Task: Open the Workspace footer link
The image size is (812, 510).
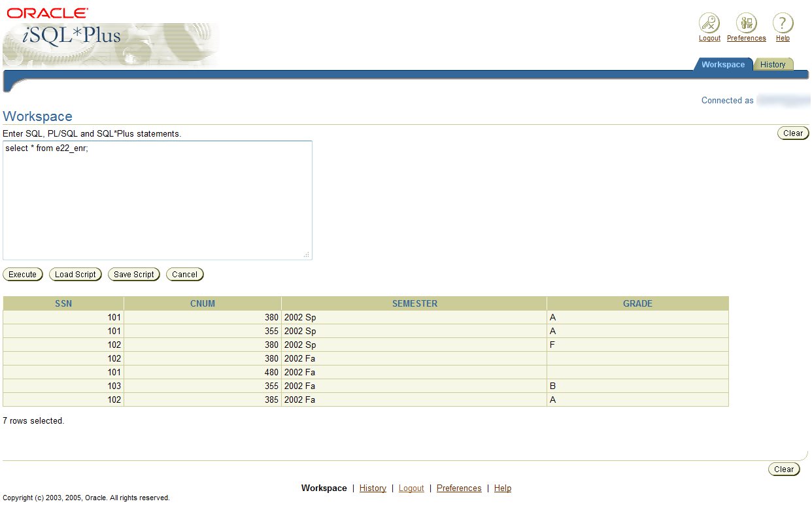Action: 324,488
